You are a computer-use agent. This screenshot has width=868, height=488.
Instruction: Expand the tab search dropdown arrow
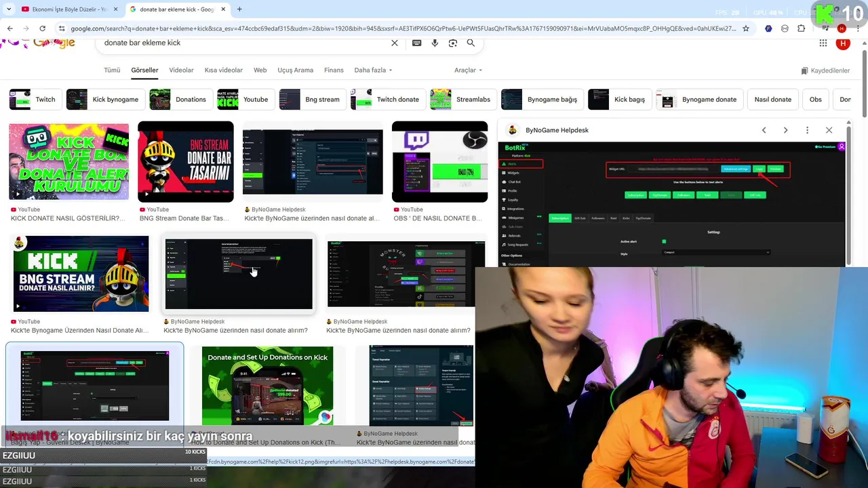tap(9, 9)
